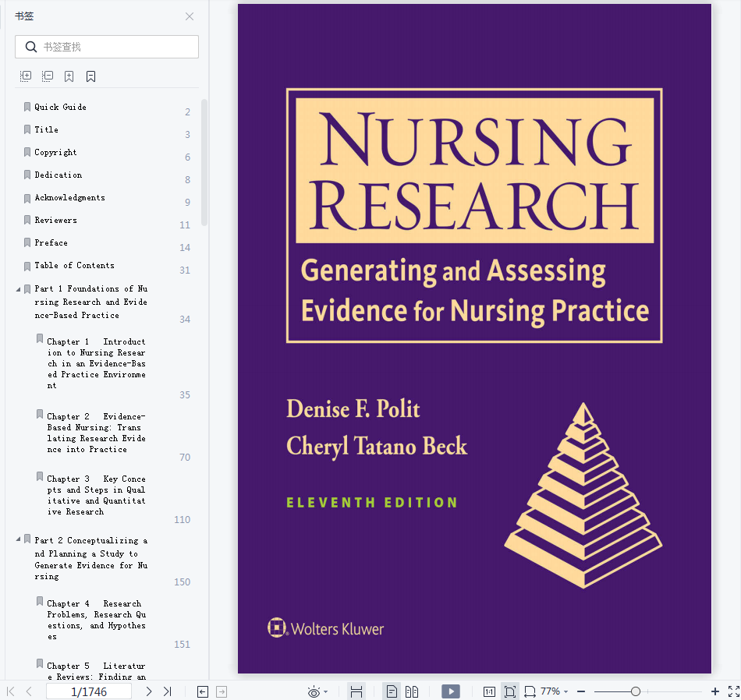Open the Table of Contents bookmark

pyautogui.click(x=75, y=266)
